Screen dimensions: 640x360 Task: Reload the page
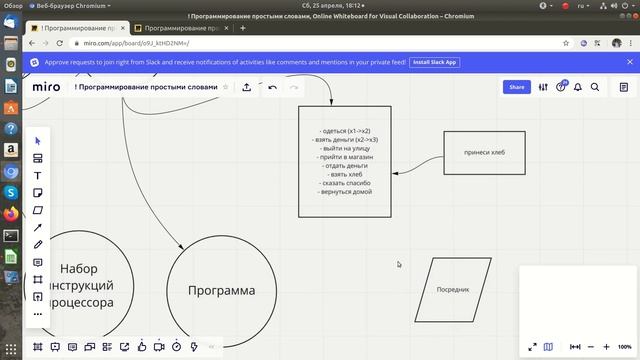60,43
